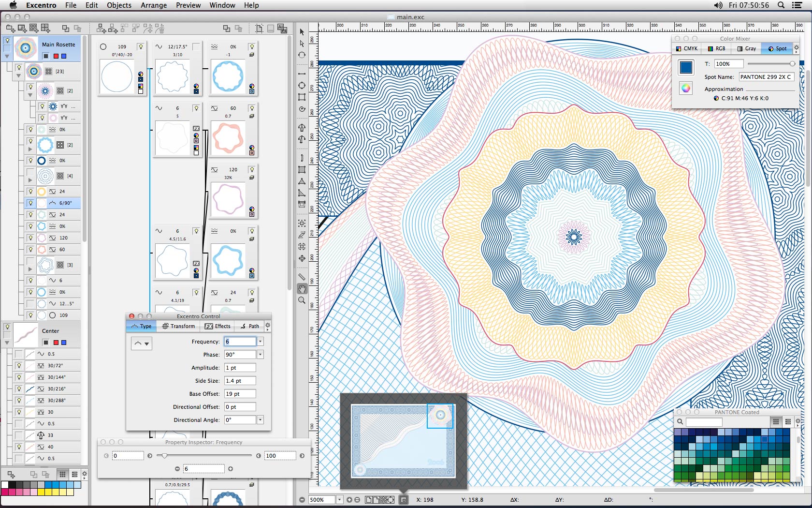Switch to Transform tab in Excentro Control
This screenshot has height=508, width=812.
click(178, 326)
